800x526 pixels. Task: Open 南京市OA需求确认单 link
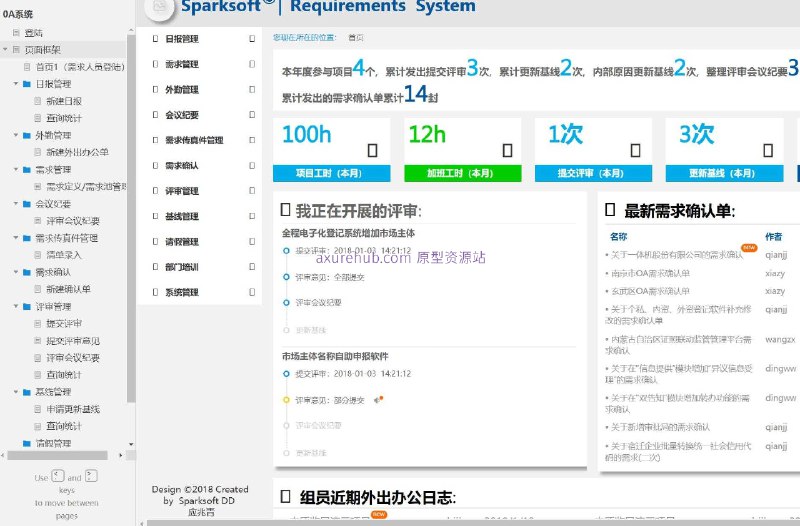pos(651,273)
